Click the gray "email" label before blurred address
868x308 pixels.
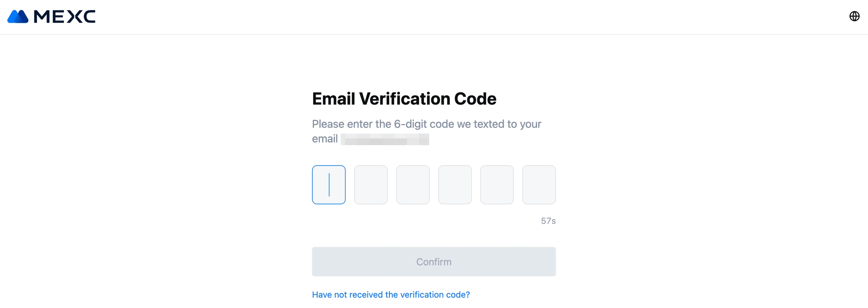tap(325, 139)
